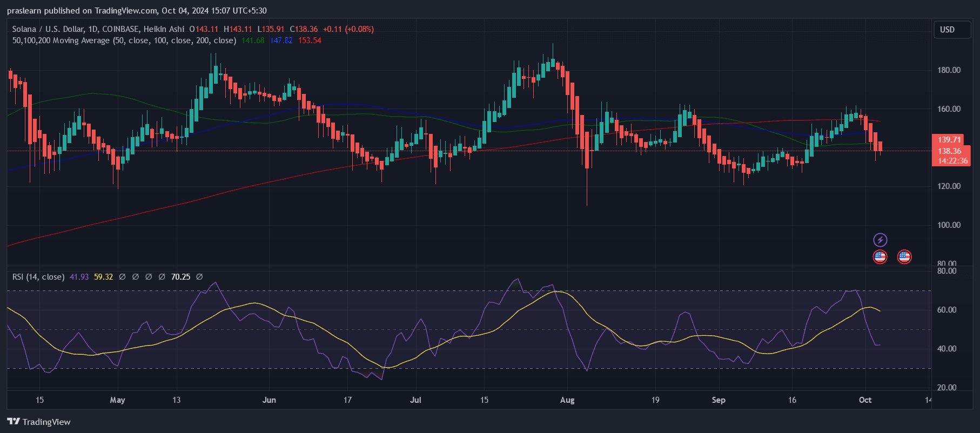Click the ∅ symbol right after 70.25

[199, 277]
